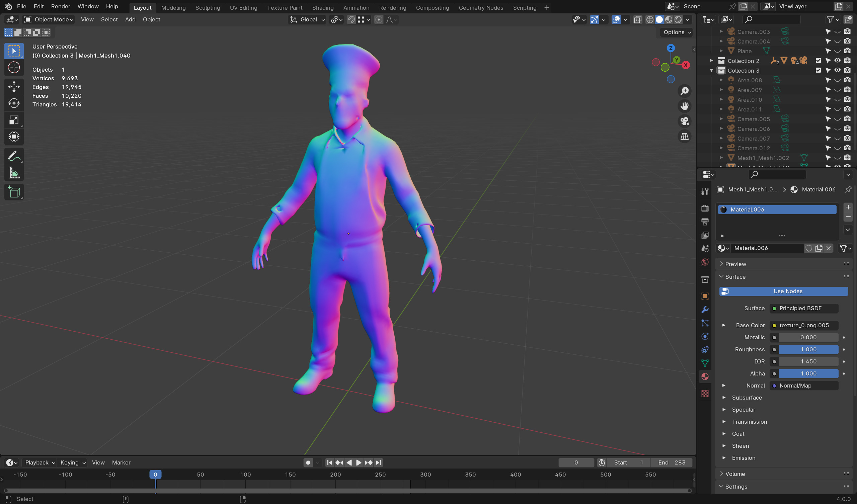Switch to wireframe viewport shading
The image size is (857, 504).
click(x=649, y=20)
